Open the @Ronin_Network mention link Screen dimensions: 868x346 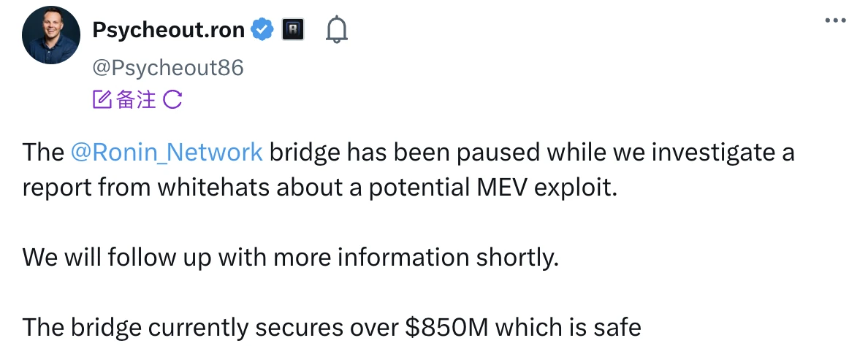click(167, 152)
